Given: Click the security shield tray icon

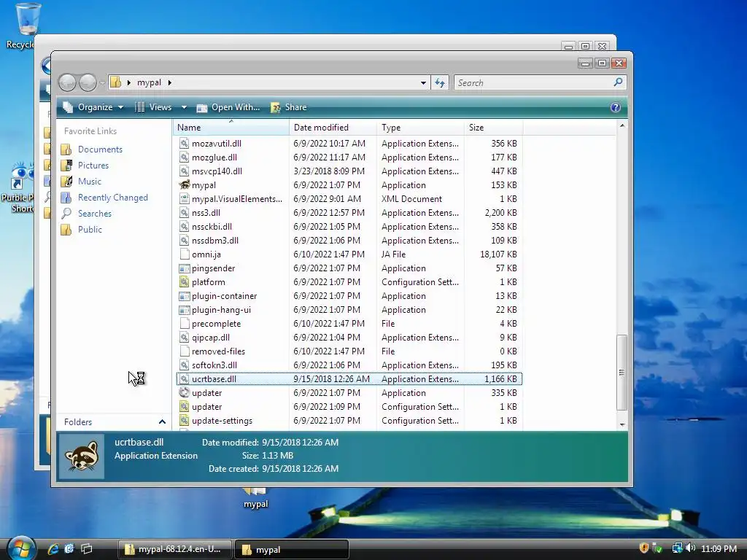Looking at the screenshot, I should pos(643,548).
